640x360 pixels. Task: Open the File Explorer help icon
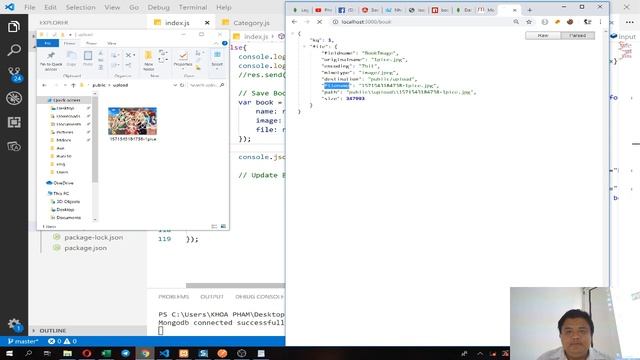pyautogui.click(x=224, y=43)
